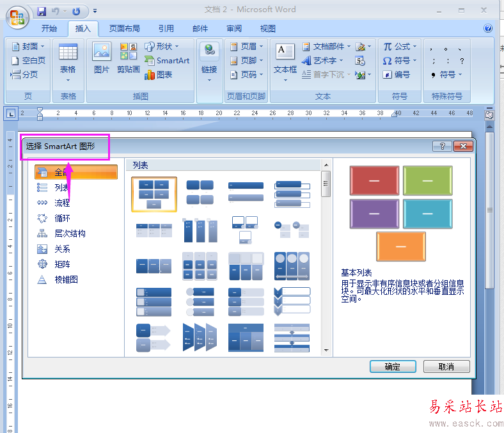Open the 文本框 text box menu
Screen dimensions: 504x433
(285, 63)
